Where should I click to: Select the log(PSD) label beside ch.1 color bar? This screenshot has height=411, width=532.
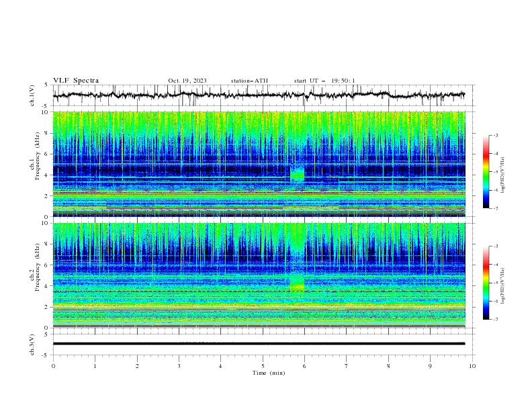[x=503, y=175]
